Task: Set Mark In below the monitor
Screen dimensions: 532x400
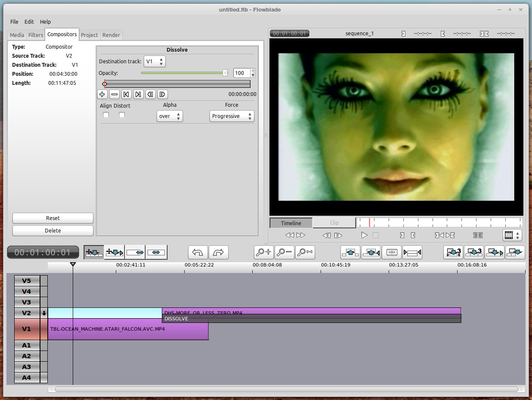Action: click(402, 235)
